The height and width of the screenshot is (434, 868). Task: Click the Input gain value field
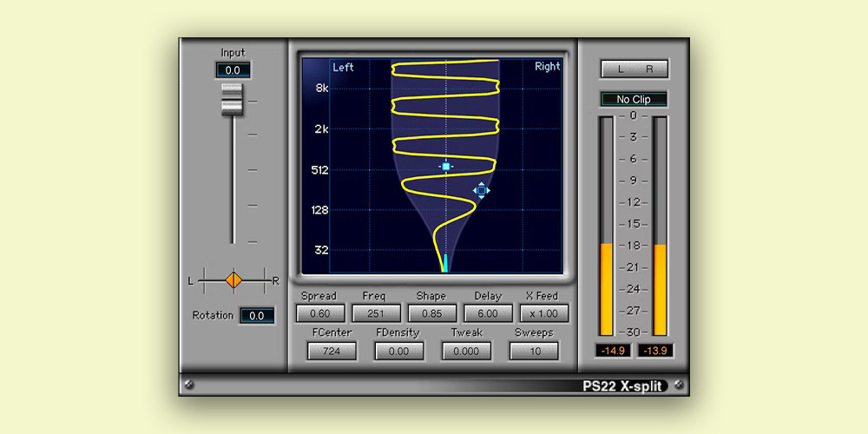(x=233, y=70)
